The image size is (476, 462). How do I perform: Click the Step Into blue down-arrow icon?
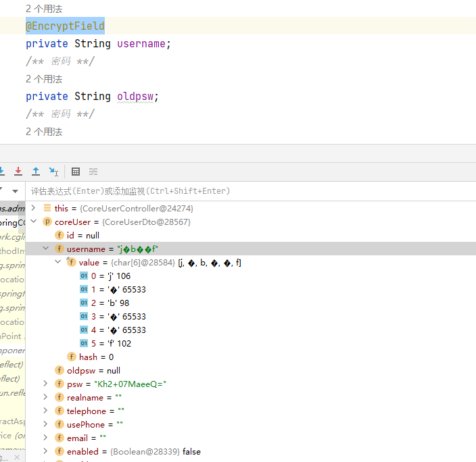(2, 172)
